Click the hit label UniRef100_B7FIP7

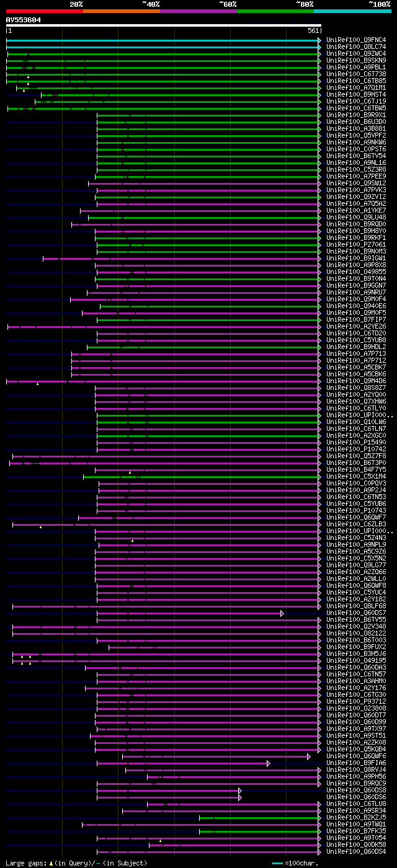coord(356,320)
